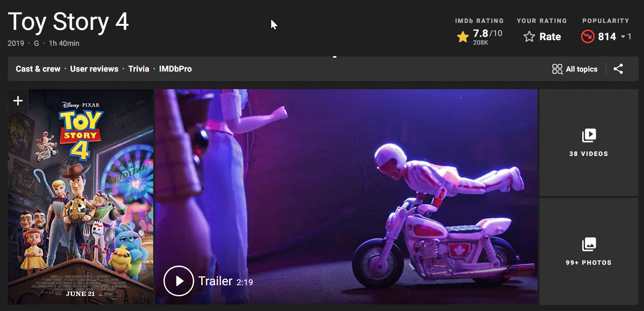Viewport: 644px width, 311px height.
Task: Click the outlined Rate star icon
Action: [529, 37]
